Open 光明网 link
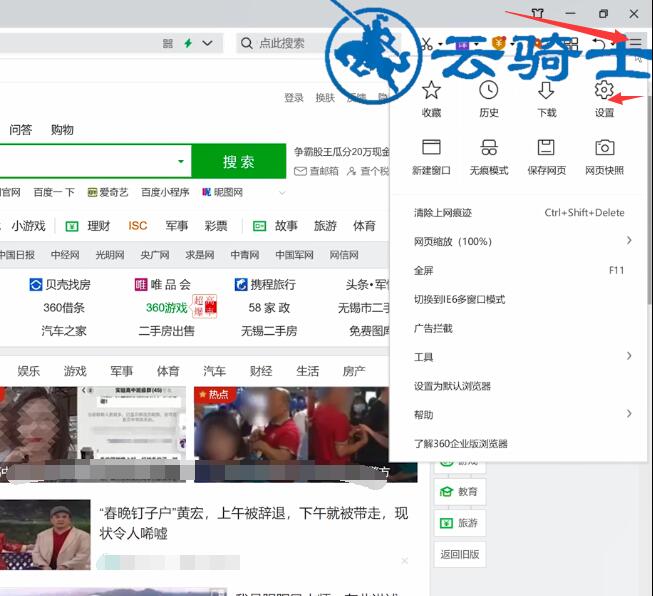Image resolution: width=653 pixels, height=596 pixels. [110, 255]
